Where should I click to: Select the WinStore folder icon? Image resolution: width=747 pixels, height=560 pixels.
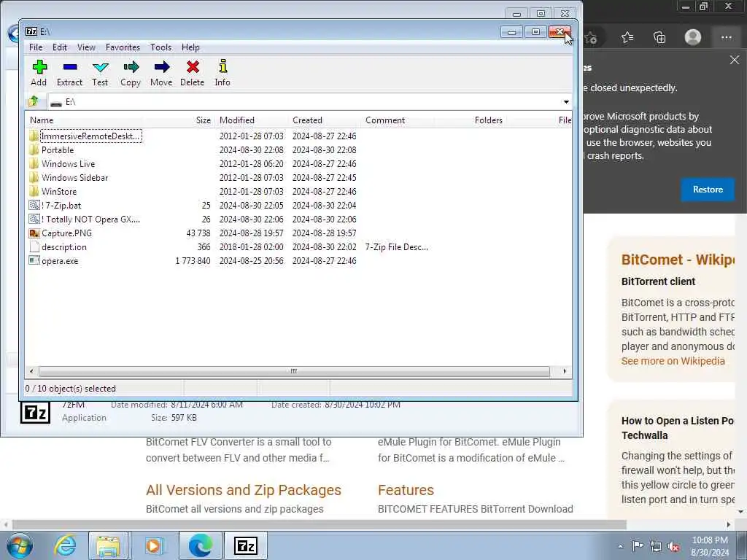coord(34,192)
